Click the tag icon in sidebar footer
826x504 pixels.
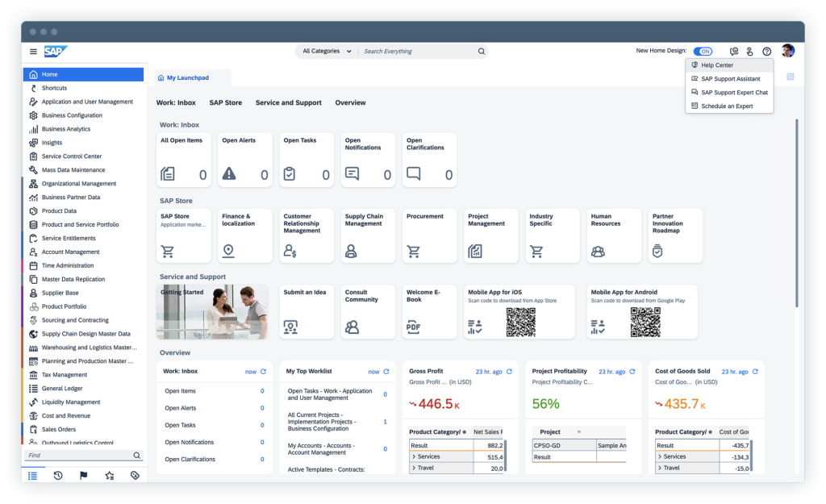point(135,476)
